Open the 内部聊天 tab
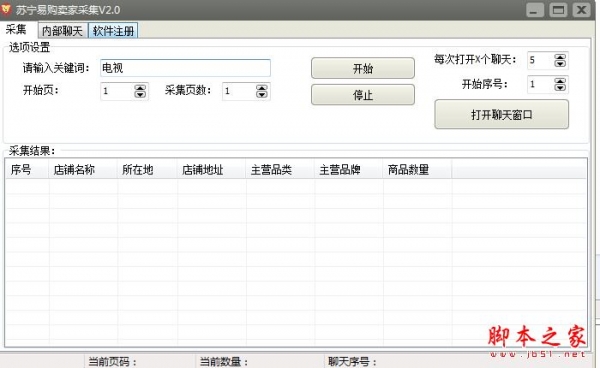 62,31
